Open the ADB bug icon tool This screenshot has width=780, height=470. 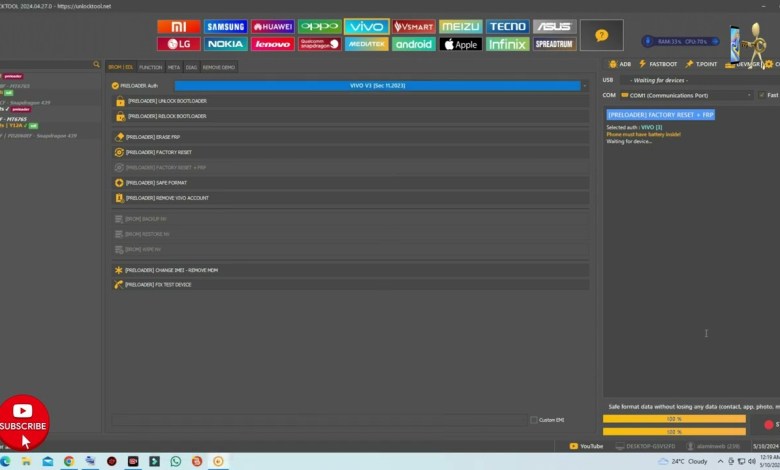point(619,64)
